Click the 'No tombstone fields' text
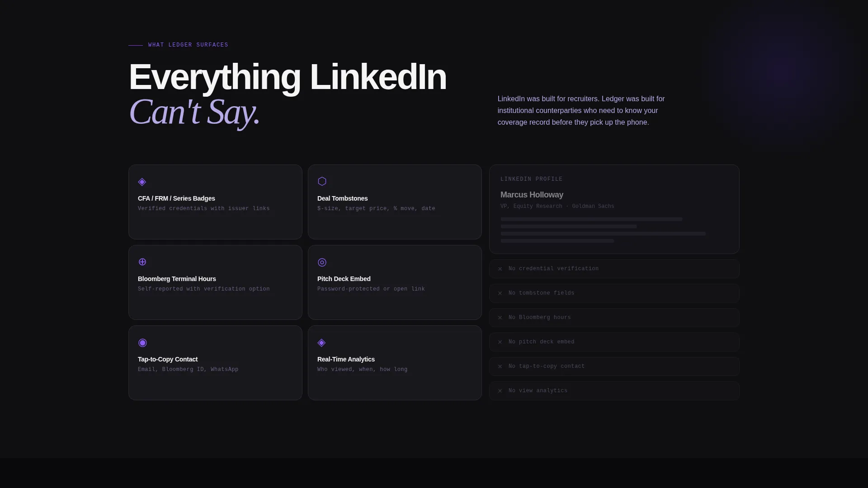 [542, 293]
